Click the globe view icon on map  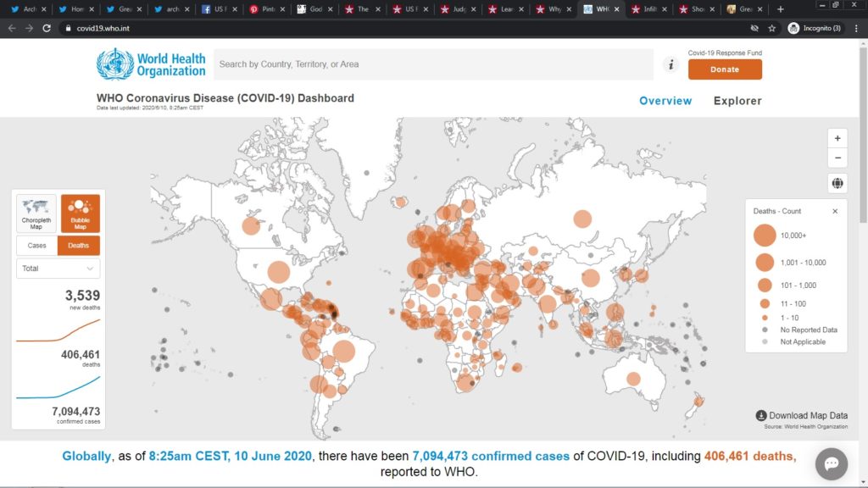837,184
